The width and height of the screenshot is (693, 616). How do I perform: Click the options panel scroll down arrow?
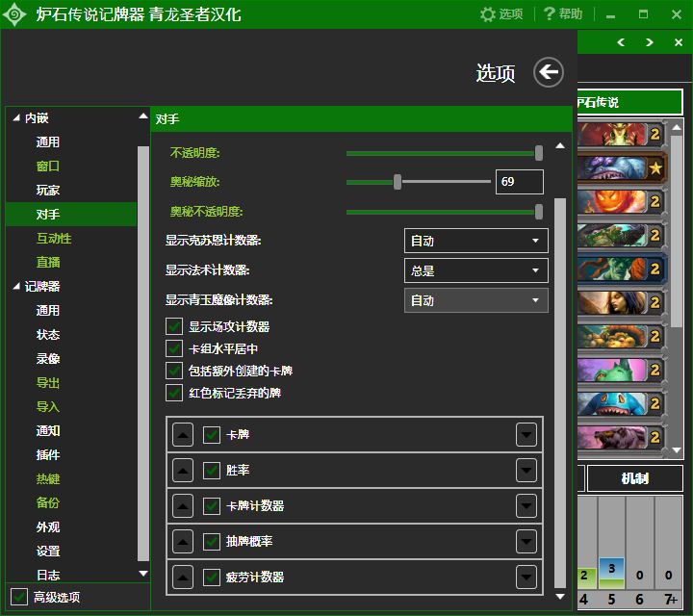560,597
